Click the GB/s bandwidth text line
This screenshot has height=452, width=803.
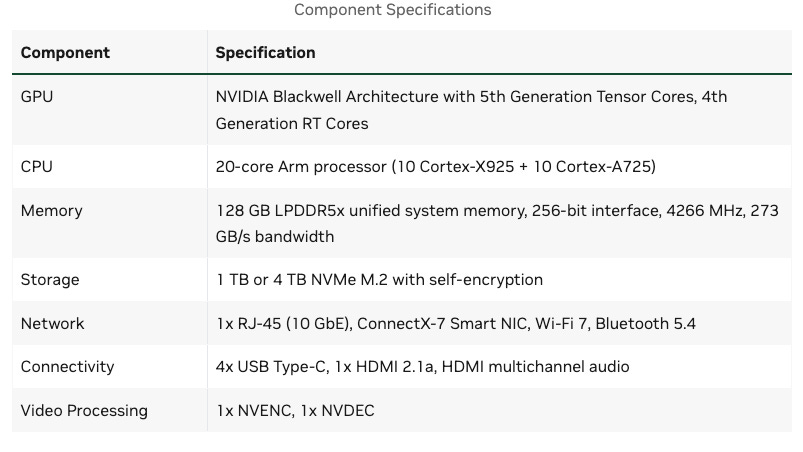tap(274, 236)
